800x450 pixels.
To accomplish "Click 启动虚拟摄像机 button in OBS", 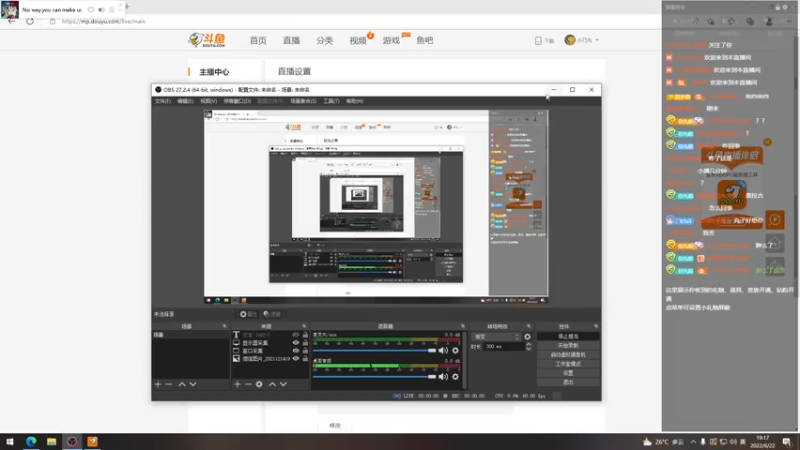I will click(568, 355).
